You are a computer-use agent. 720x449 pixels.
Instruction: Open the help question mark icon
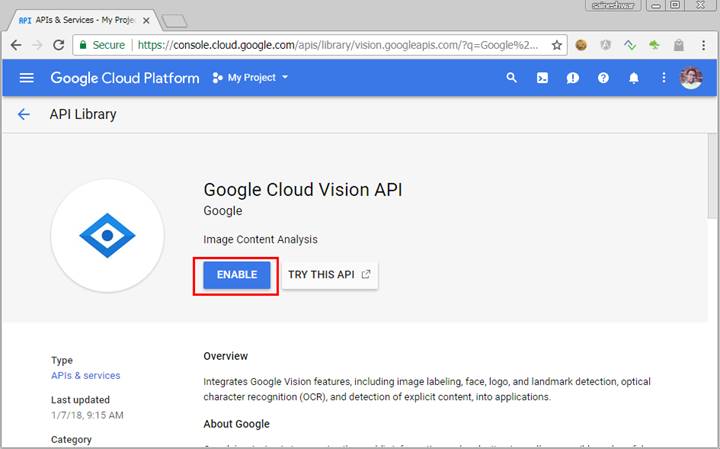click(x=603, y=78)
